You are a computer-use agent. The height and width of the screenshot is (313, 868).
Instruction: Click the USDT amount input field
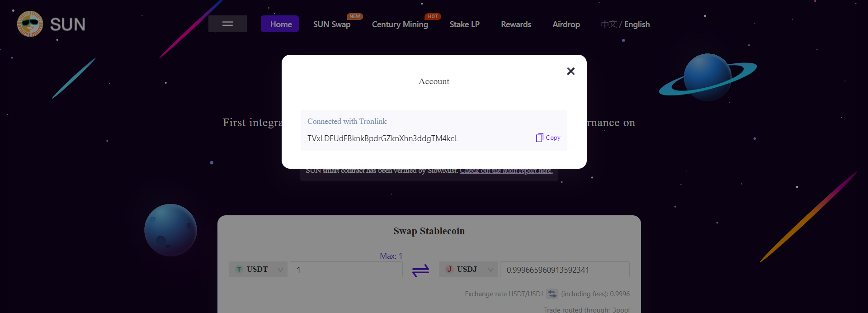tap(346, 270)
